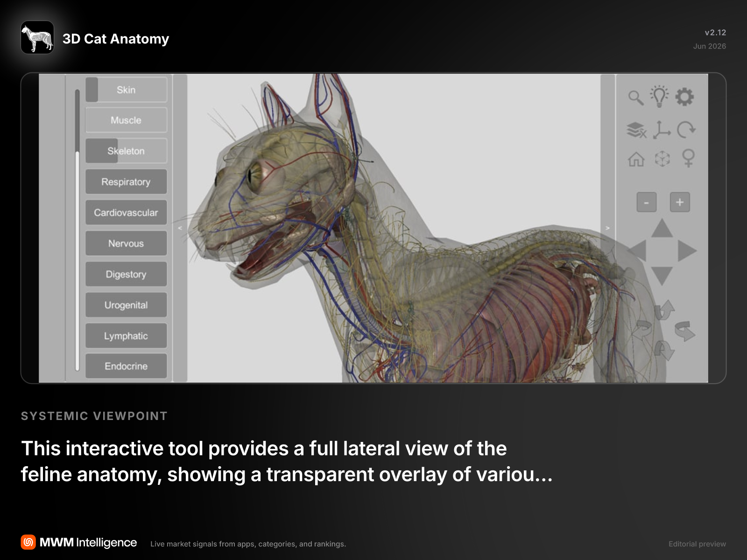Click the 3D axes icon
The image size is (747, 560).
[x=662, y=130]
